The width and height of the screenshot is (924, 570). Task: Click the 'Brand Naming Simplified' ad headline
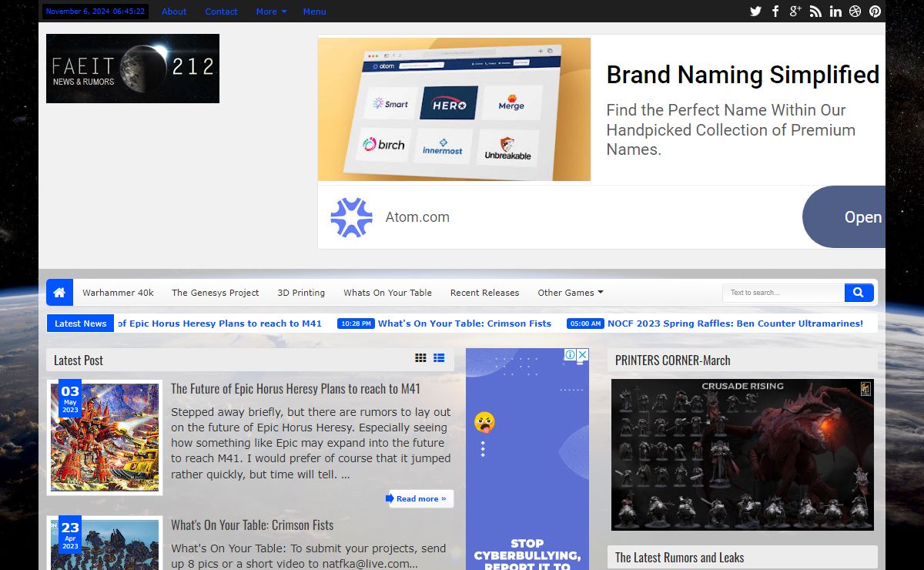click(743, 75)
